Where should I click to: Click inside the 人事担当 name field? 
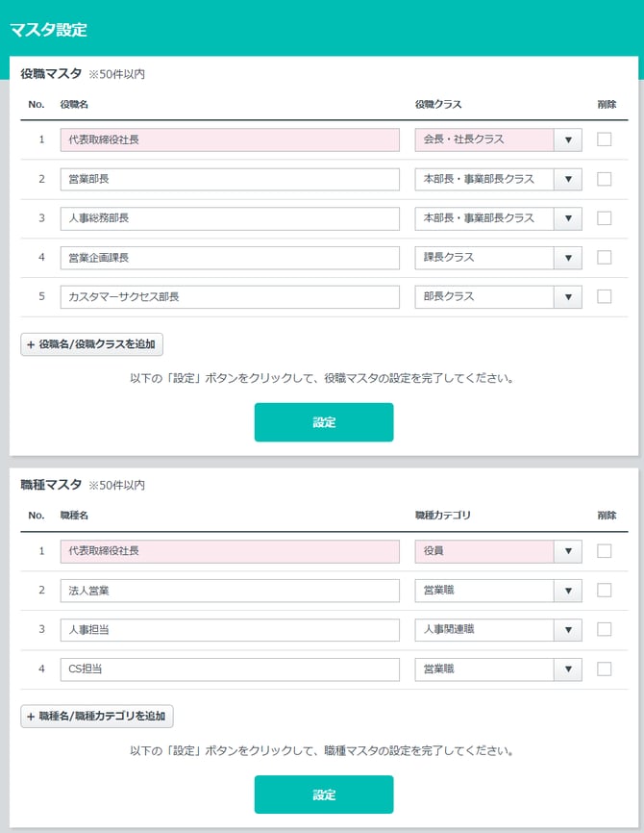pyautogui.click(x=231, y=630)
